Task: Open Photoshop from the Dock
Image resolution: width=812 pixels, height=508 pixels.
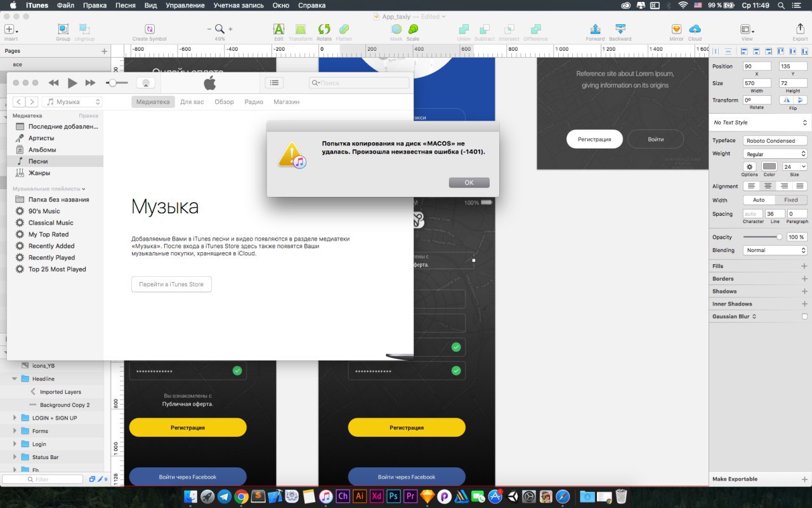Action: pyautogui.click(x=393, y=497)
